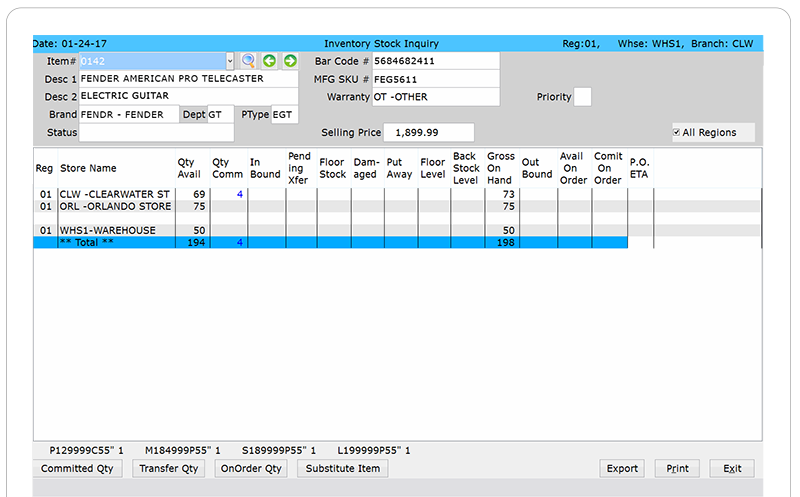Open the Item# dropdown arrow
This screenshot has width=800, height=497.
click(230, 61)
